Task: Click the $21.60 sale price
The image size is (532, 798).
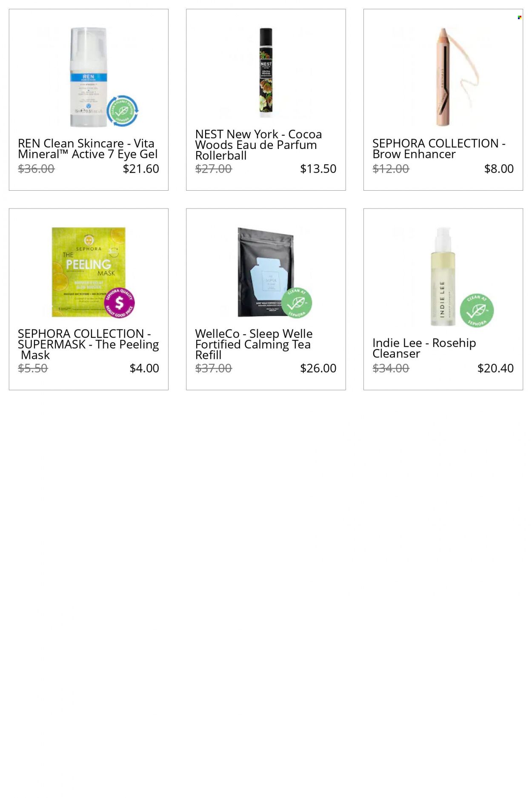Action: click(141, 169)
